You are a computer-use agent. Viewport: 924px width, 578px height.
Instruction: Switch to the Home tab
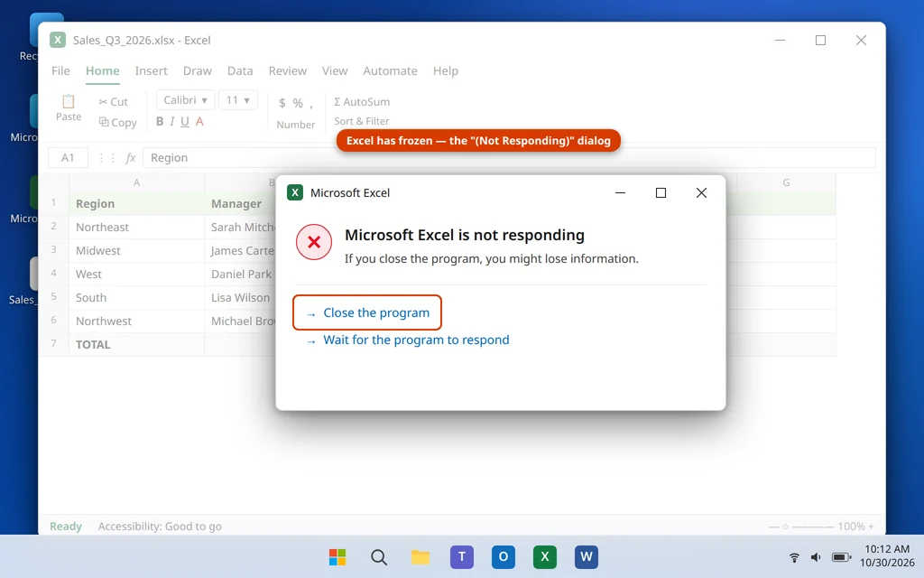(x=103, y=70)
